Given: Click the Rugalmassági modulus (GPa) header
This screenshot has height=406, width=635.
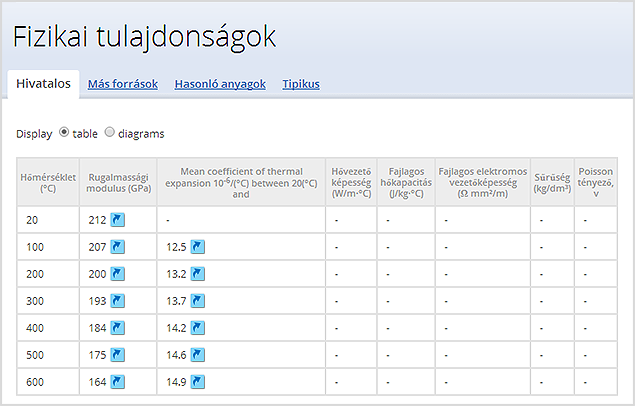Looking at the screenshot, I should click(x=118, y=183).
